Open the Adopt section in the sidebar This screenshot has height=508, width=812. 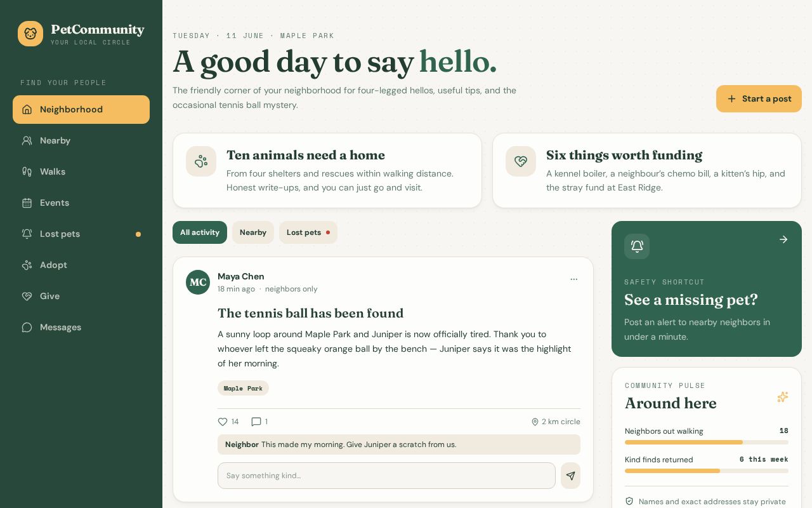click(x=81, y=265)
